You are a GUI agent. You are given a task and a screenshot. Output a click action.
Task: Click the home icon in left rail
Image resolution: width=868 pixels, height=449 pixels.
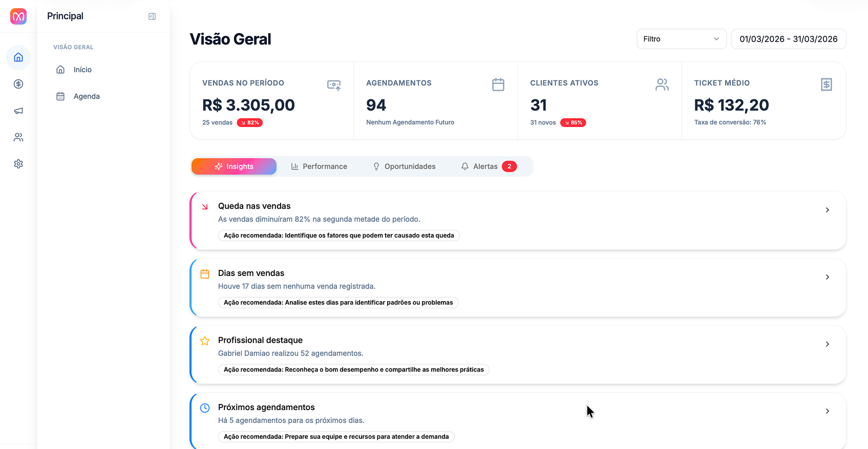[18, 57]
